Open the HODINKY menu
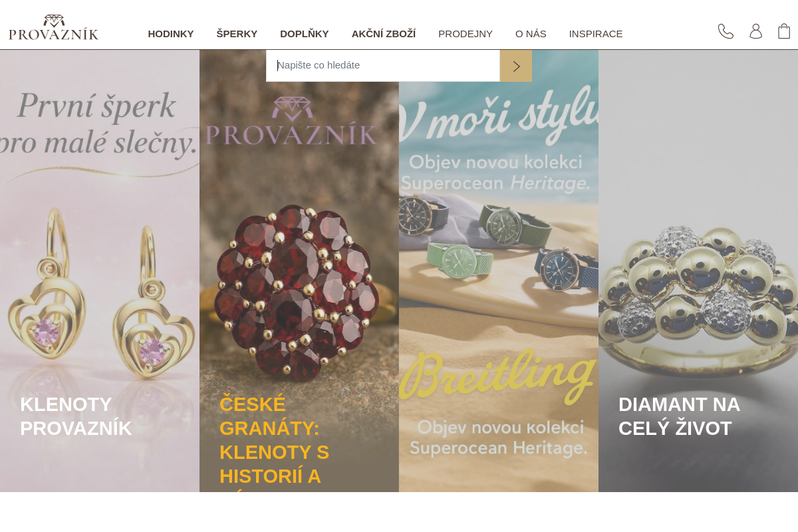Screen dimensions: 798x532 [171, 34]
